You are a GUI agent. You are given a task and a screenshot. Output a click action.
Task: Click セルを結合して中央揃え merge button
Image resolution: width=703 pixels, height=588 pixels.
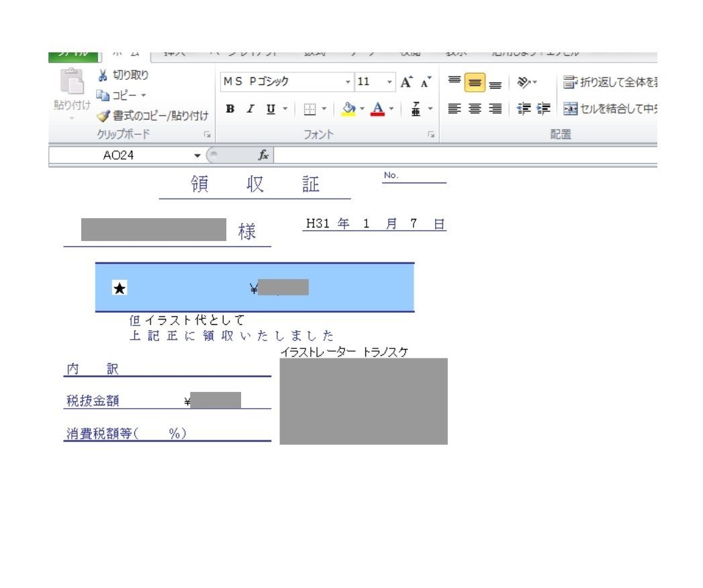coord(610,109)
